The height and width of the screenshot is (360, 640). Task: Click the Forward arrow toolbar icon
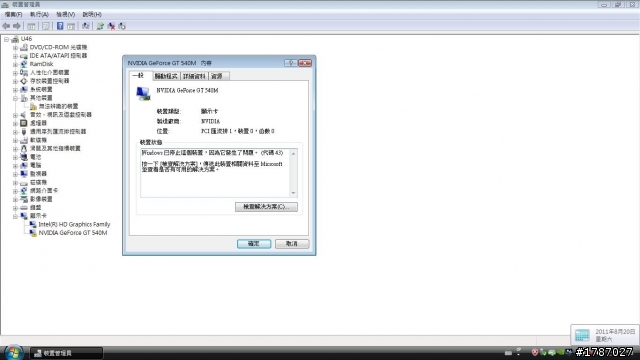point(17,26)
